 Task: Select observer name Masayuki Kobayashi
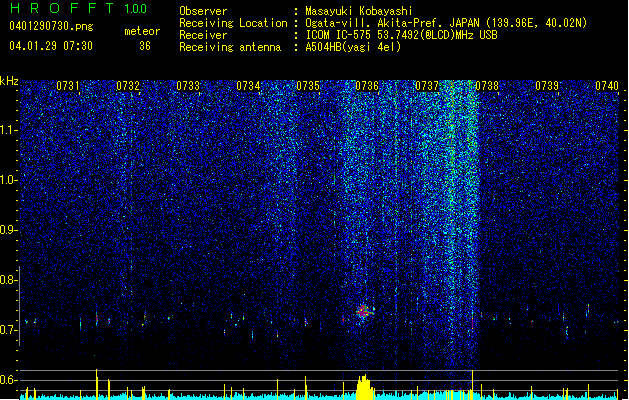click(359, 11)
